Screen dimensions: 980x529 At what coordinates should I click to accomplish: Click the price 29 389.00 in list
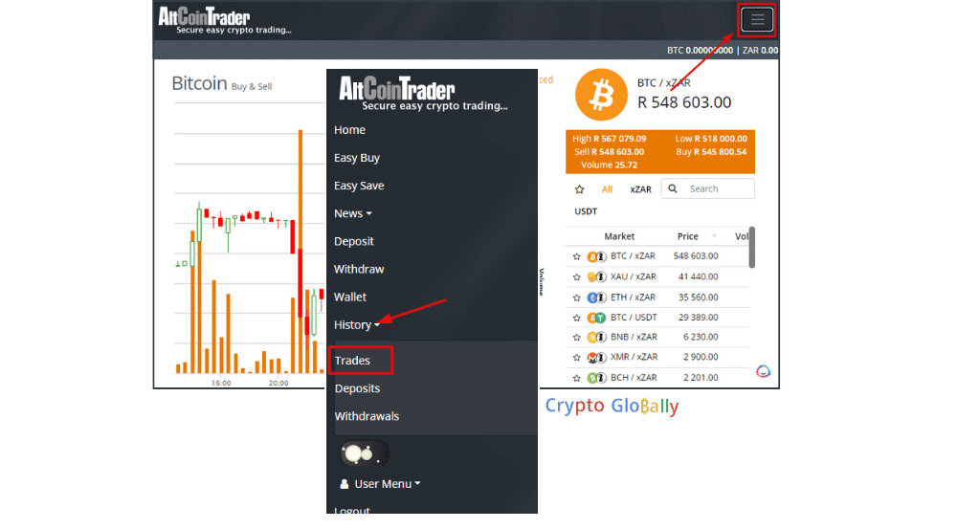[x=698, y=318]
